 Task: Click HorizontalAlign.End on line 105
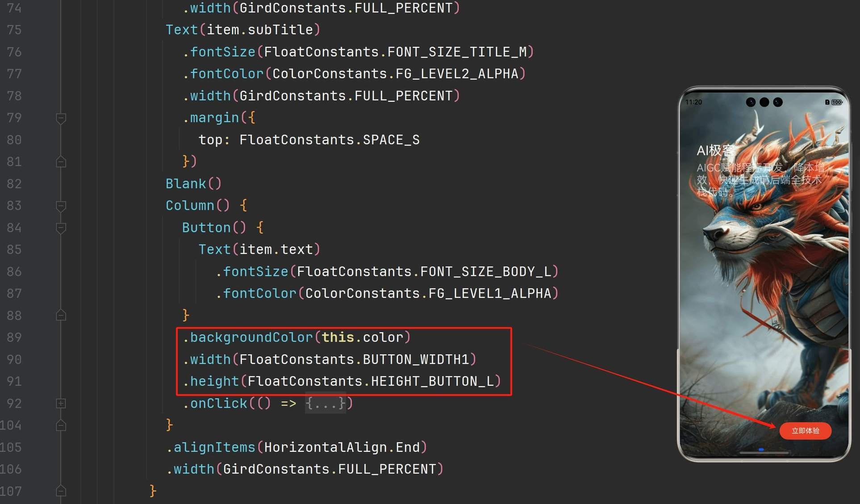pyautogui.click(x=342, y=447)
